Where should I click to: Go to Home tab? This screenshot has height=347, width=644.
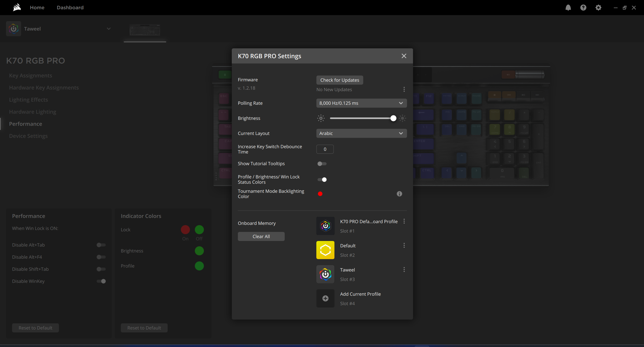pos(37,8)
